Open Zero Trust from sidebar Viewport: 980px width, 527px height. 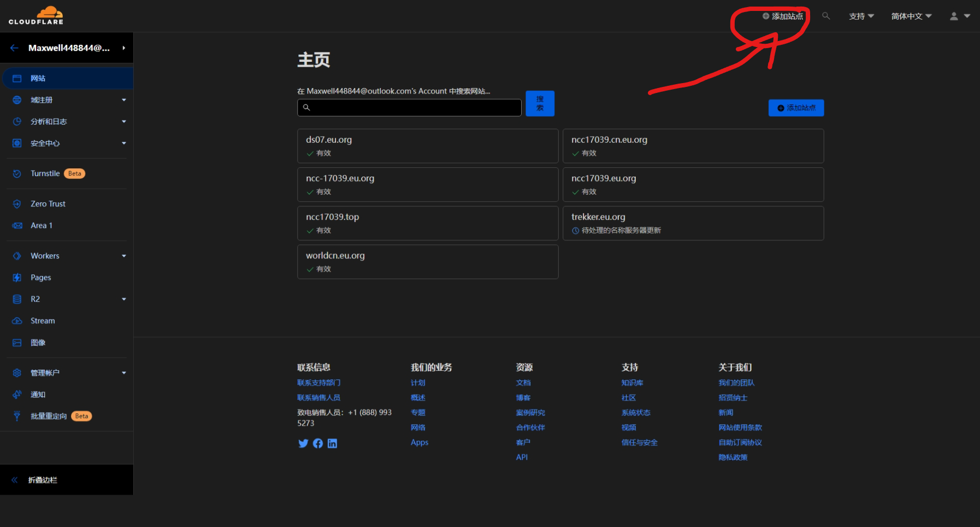[x=48, y=204]
